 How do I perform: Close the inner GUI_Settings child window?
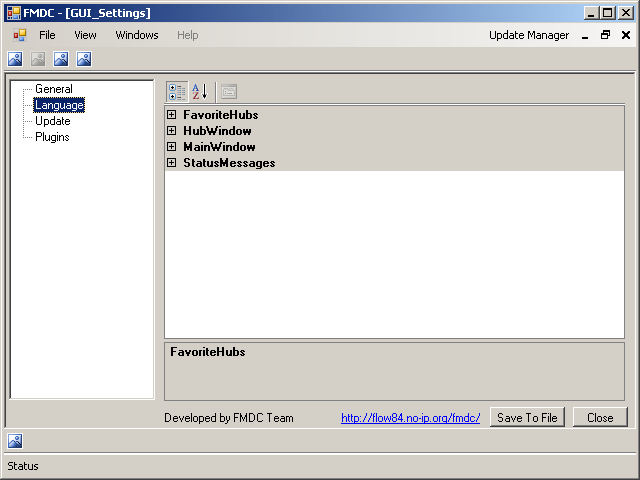pos(626,35)
